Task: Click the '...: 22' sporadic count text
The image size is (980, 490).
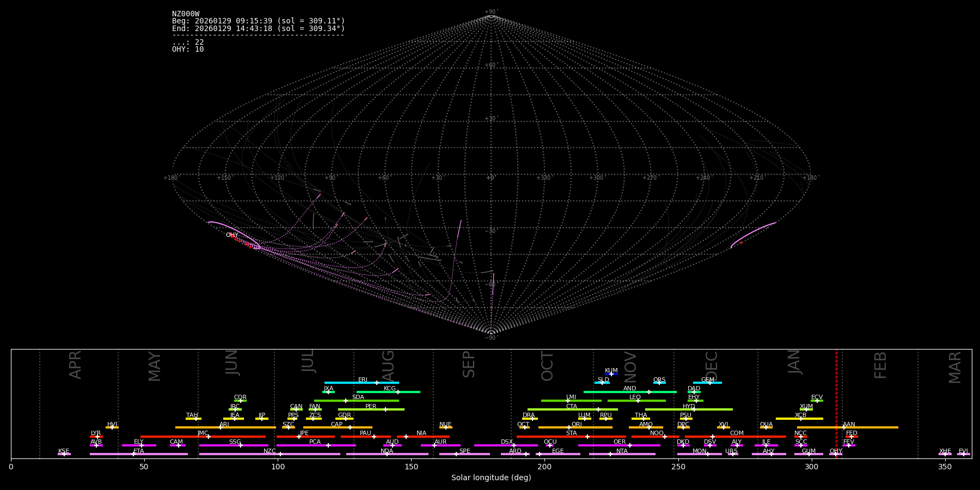Action: [x=188, y=42]
